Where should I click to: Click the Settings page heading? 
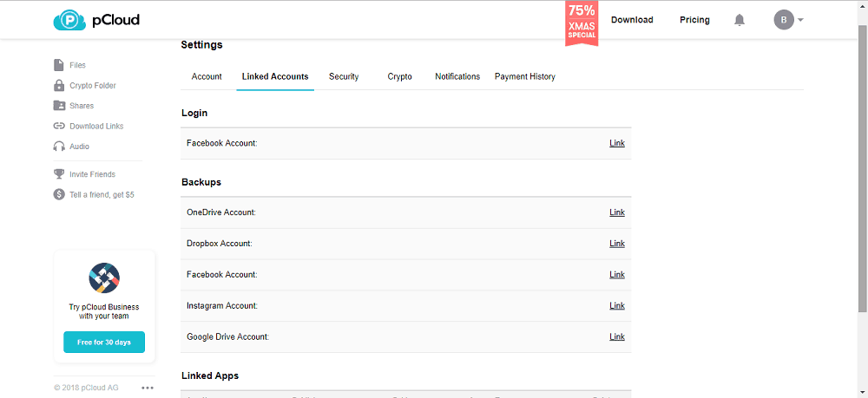point(201,45)
